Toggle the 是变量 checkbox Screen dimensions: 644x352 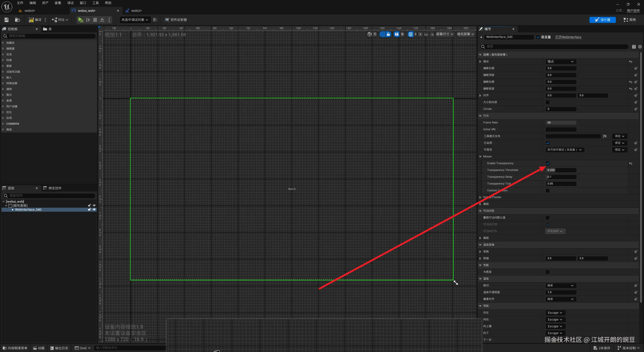(538, 37)
